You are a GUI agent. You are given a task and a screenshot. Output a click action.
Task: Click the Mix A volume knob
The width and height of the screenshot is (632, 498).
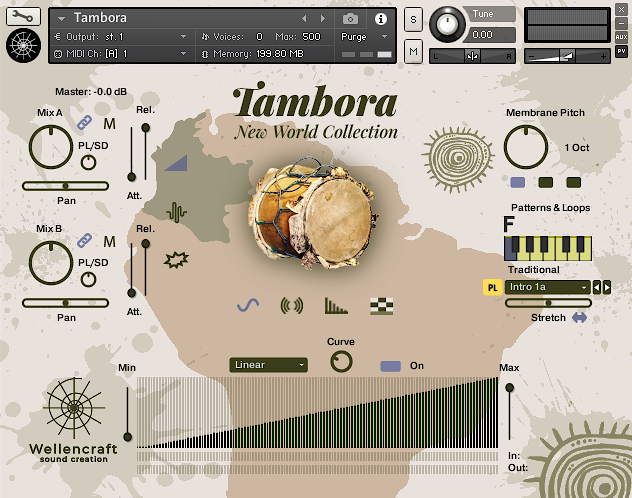[x=51, y=147]
